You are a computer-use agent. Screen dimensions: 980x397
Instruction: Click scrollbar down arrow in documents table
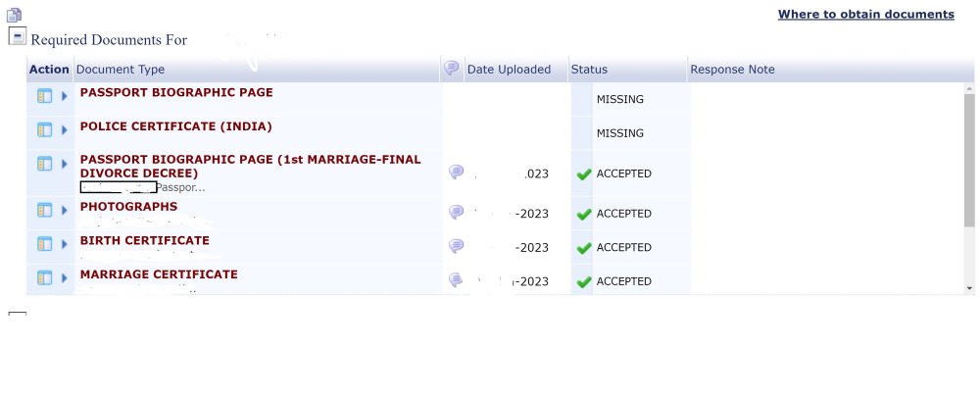pos(969,288)
